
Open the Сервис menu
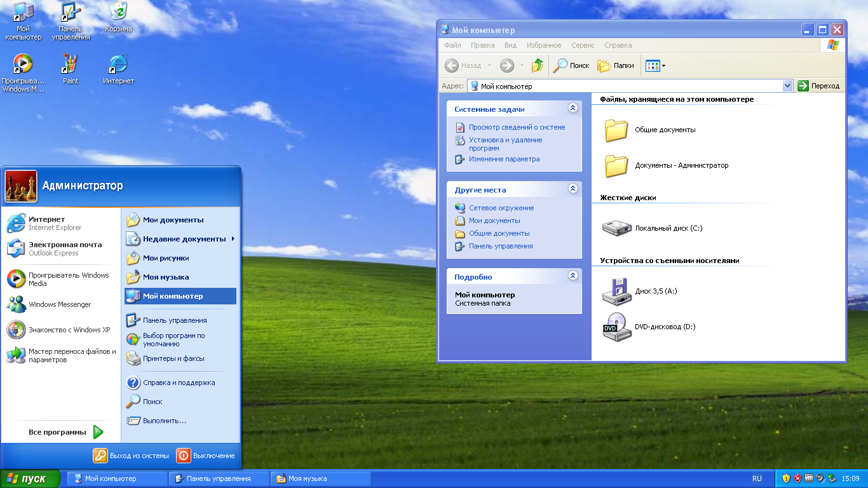582,45
